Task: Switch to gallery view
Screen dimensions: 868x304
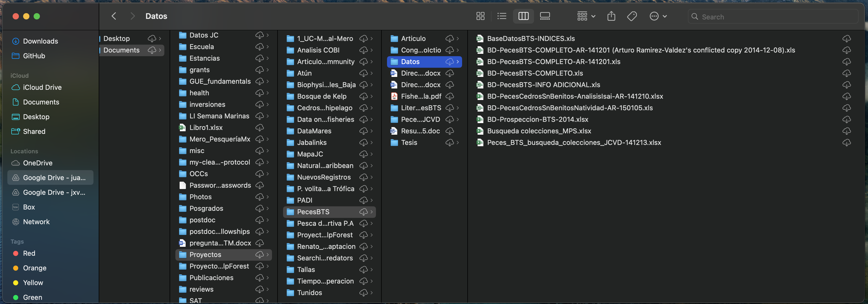Action: [x=545, y=16]
